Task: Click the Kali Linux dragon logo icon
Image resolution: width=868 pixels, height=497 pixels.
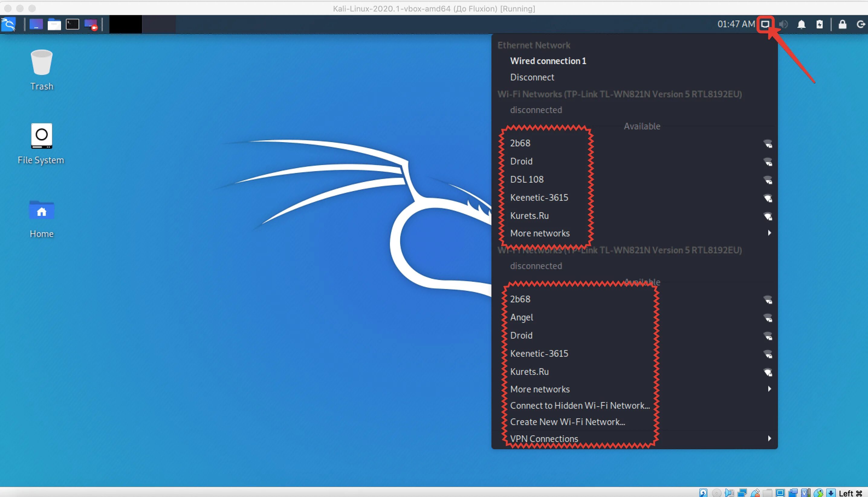Action: (9, 24)
